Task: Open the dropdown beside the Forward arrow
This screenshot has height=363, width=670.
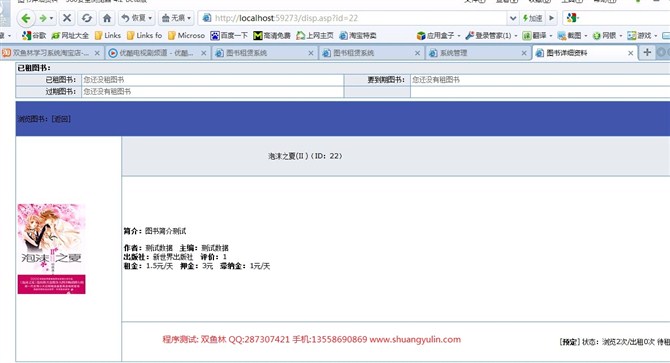Action: [x=52, y=18]
